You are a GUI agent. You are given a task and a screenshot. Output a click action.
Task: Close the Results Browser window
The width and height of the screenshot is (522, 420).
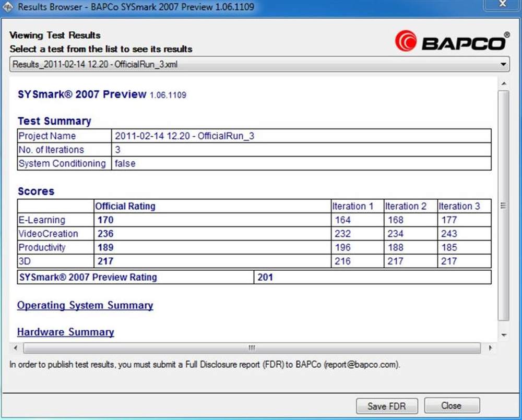pos(503,4)
